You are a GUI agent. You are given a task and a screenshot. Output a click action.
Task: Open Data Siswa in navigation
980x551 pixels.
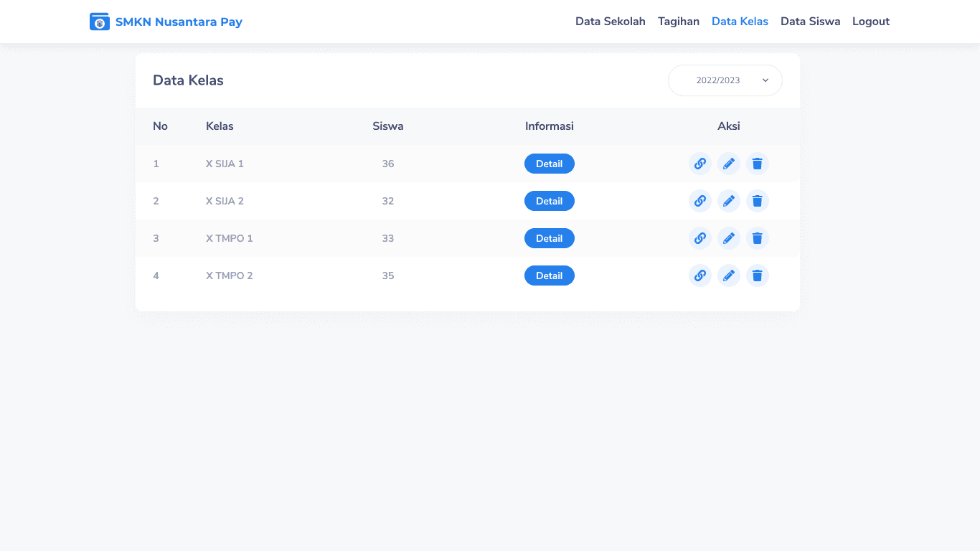point(811,22)
